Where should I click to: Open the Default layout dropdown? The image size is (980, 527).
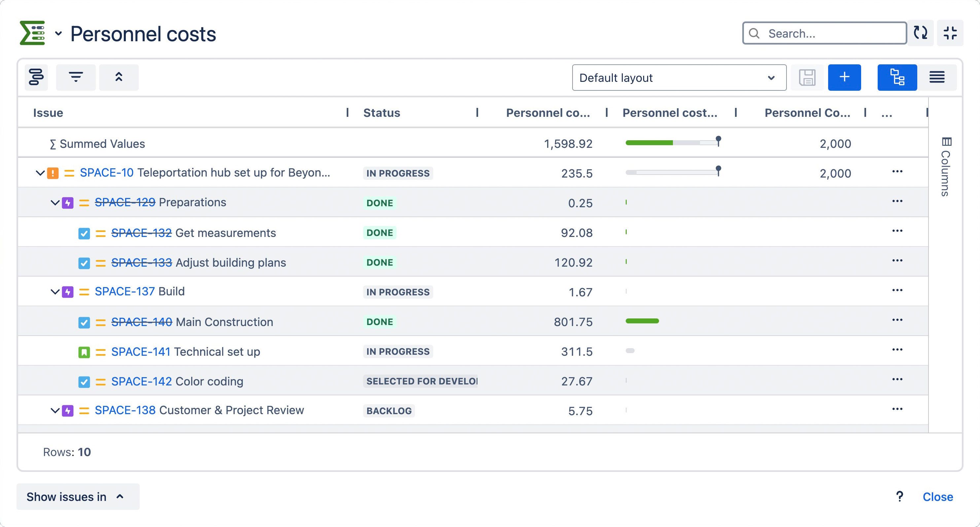[679, 78]
